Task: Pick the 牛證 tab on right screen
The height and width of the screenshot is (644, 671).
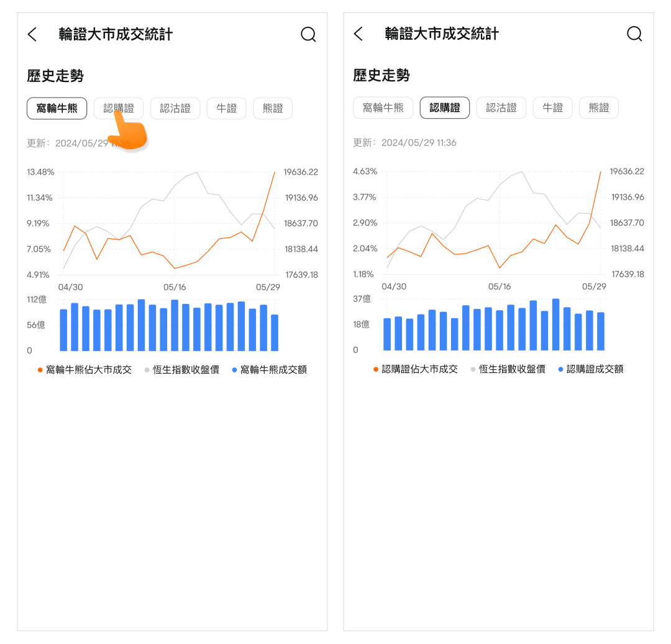Action: point(552,108)
